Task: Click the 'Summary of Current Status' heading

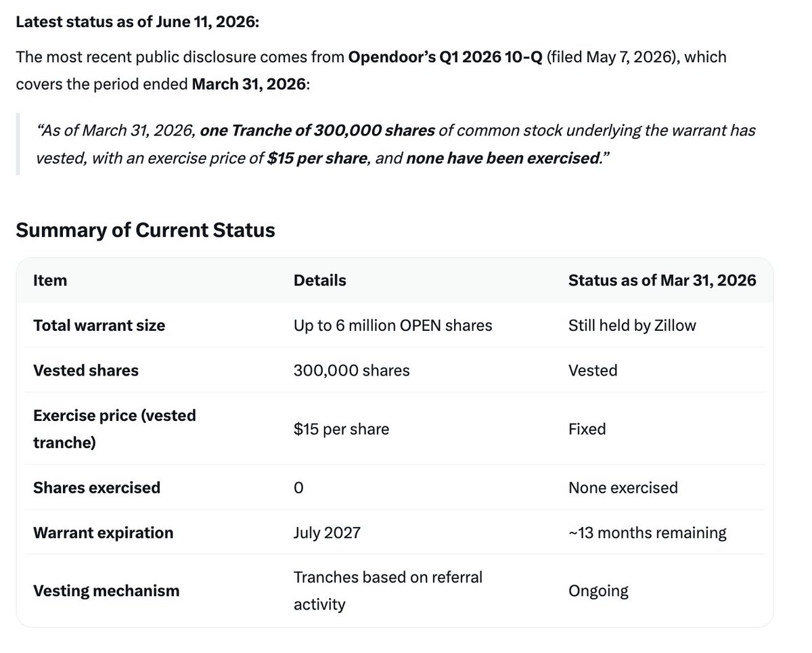Action: (x=145, y=230)
